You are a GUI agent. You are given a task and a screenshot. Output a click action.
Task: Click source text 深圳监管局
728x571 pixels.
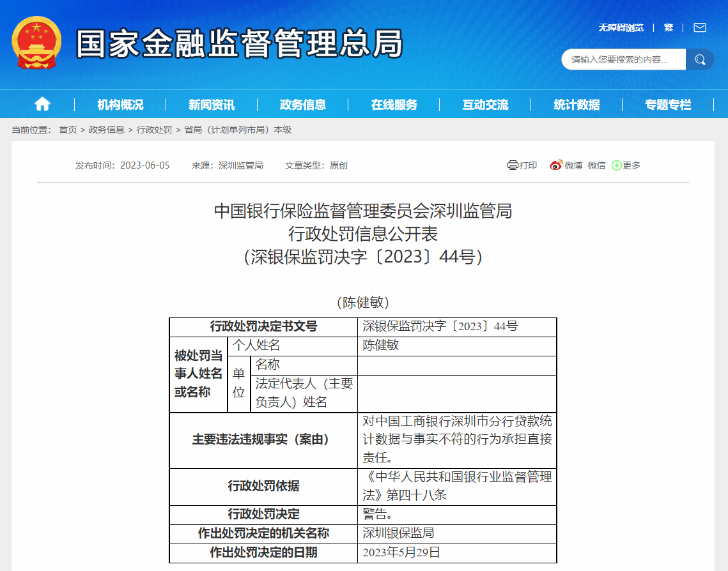(x=240, y=165)
